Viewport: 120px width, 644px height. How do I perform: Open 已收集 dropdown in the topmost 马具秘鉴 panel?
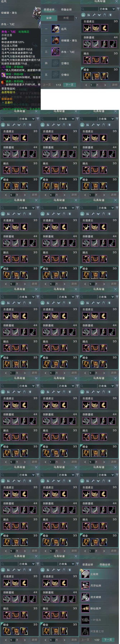click(107, 9)
